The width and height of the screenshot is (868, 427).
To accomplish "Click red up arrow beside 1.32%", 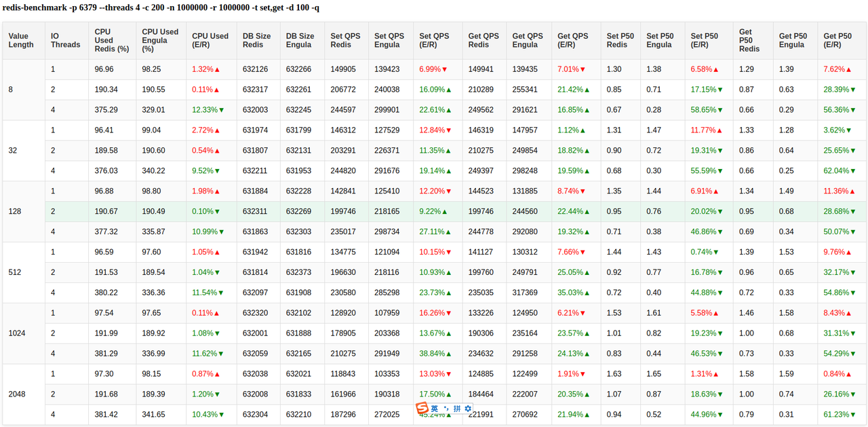I will coord(217,70).
